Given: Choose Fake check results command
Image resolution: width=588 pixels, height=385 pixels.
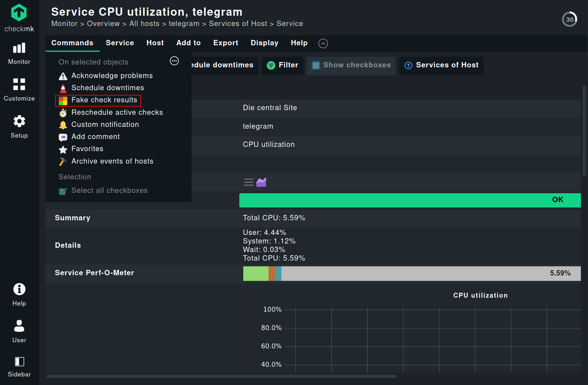Looking at the screenshot, I should click(98, 101).
